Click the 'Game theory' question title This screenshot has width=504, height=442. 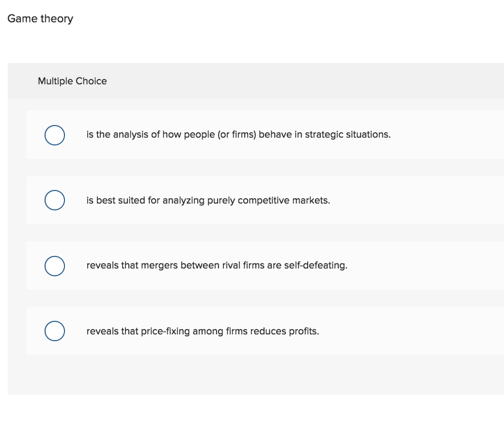point(40,19)
